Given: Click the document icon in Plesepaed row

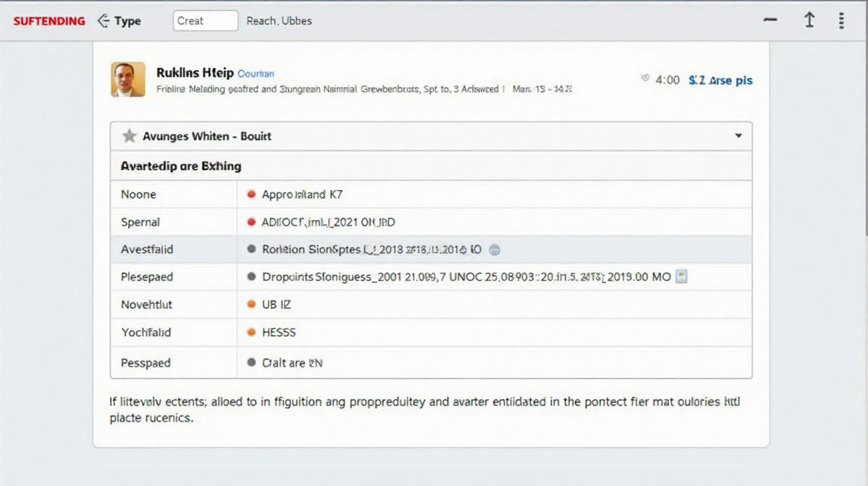Looking at the screenshot, I should (x=680, y=276).
